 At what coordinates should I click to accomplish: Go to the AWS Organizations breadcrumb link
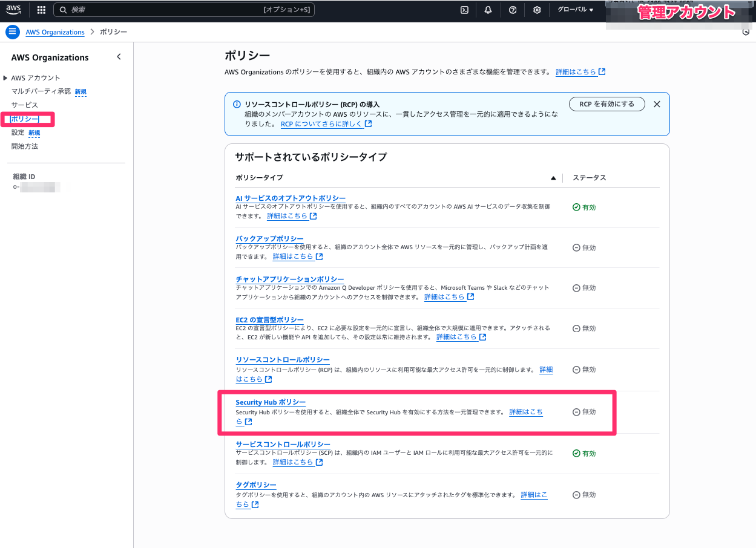[x=55, y=32]
